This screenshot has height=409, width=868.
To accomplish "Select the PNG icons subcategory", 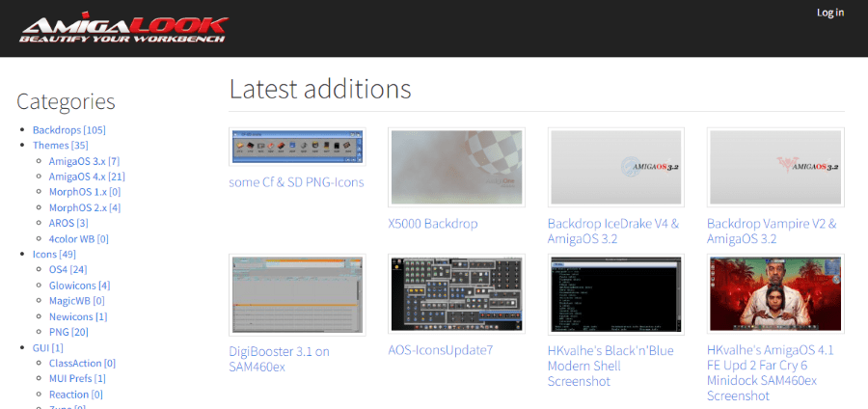I will 68,332.
